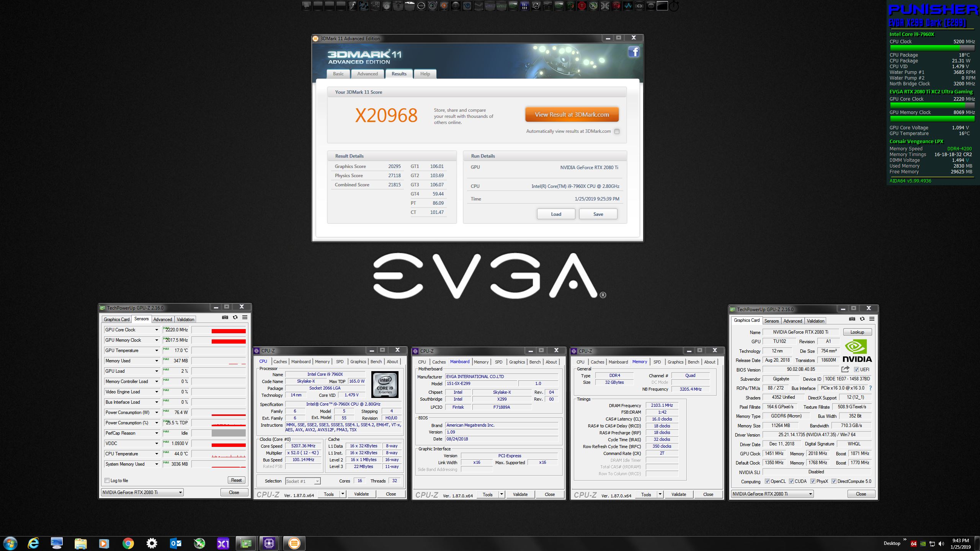Launch Internet Explorer from the taskbar
980x551 pixels.
click(33, 543)
